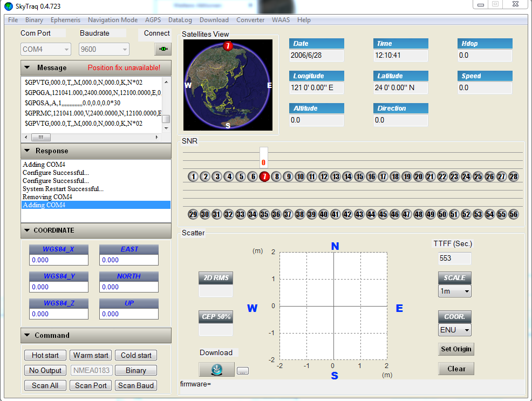
Task: Select satellite 39 circle in lower SNR row
Action: click(x=312, y=214)
